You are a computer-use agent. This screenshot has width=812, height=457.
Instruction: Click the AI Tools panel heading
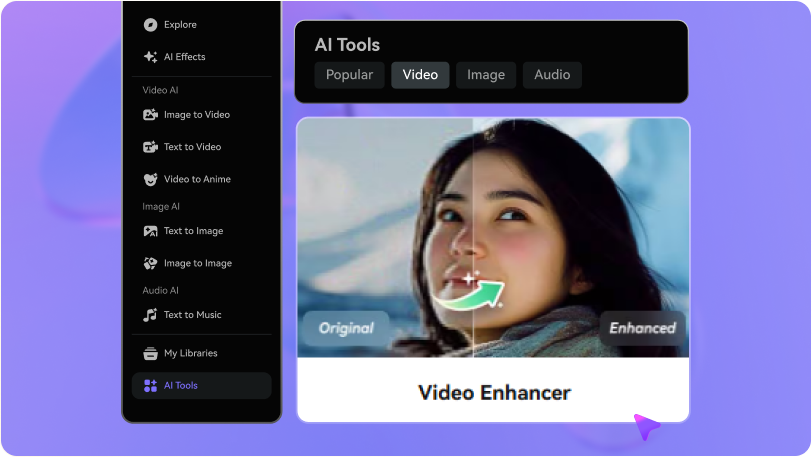pos(347,45)
